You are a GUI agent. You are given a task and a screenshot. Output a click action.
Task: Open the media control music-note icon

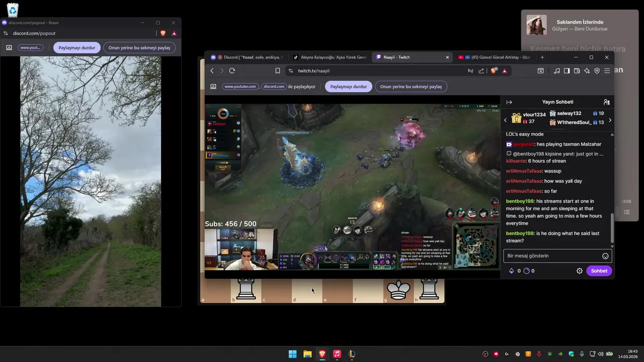(x=556, y=71)
